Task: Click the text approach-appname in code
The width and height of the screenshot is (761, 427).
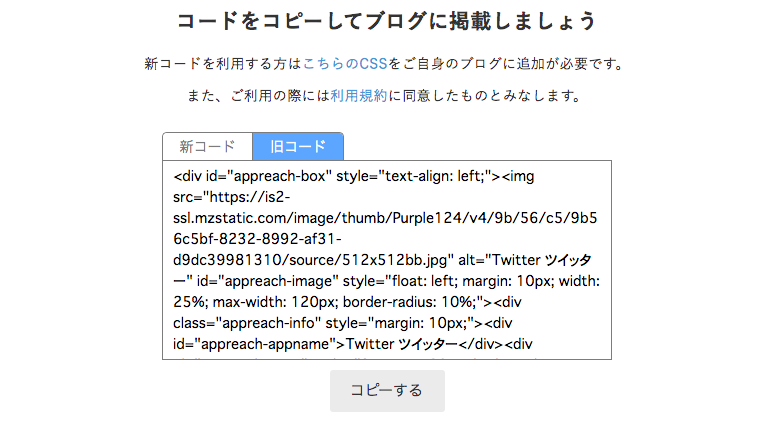Action: 265,344
